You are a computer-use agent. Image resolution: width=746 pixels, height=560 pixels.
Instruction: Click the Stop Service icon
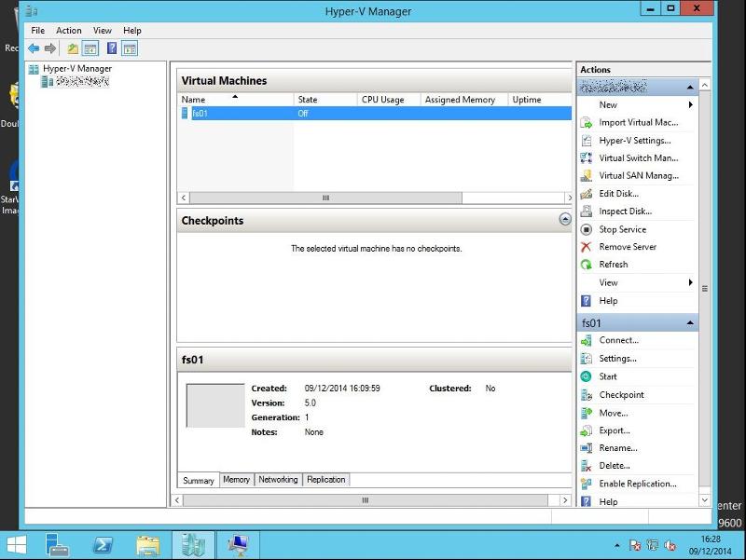(587, 229)
